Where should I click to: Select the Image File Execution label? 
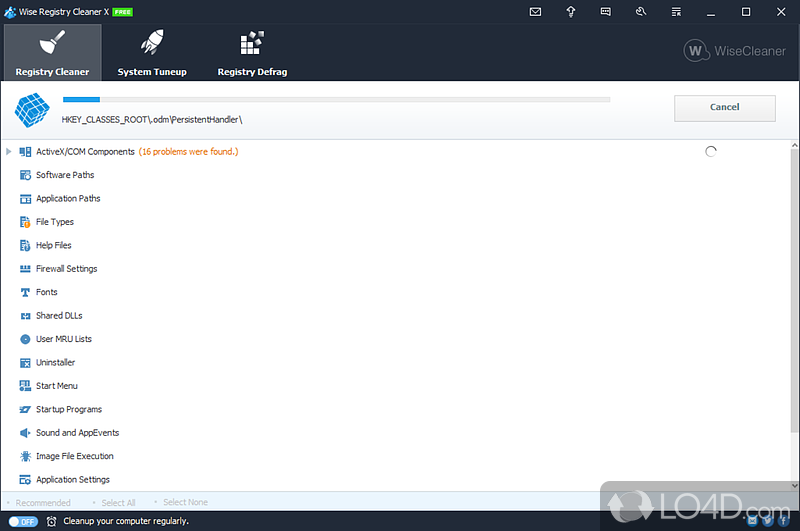[74, 456]
